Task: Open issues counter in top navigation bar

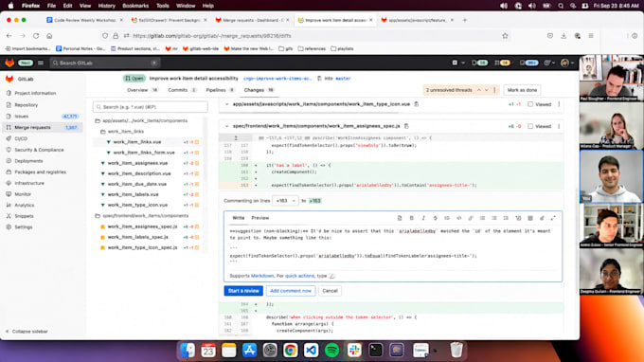Action: pyautogui.click(x=479, y=63)
